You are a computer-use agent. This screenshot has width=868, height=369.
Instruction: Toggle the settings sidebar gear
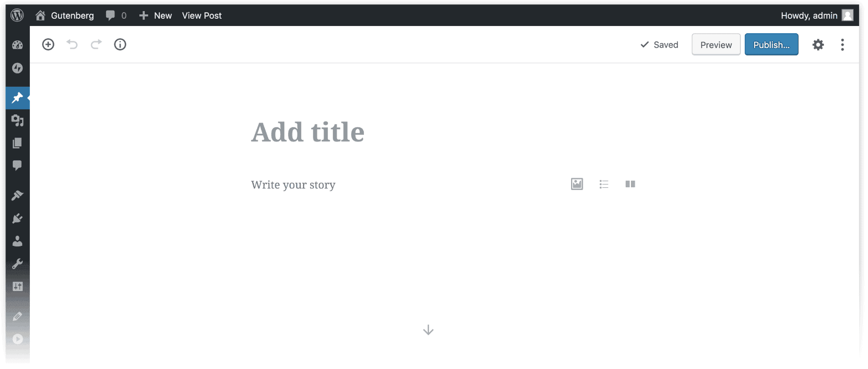[x=818, y=45]
